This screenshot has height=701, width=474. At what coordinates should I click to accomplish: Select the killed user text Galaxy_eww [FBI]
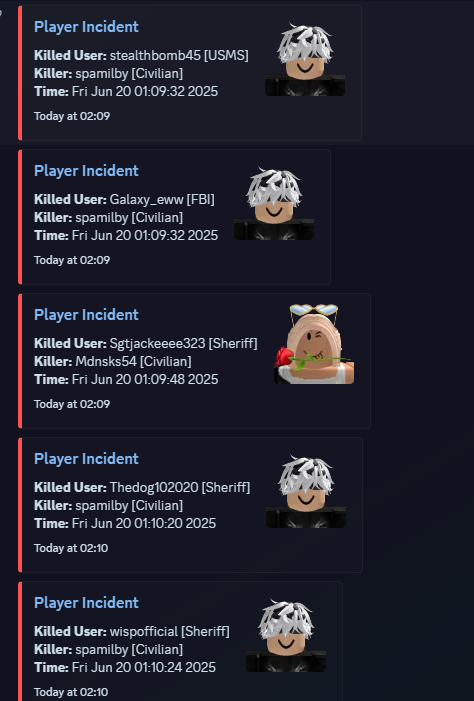coord(162,199)
